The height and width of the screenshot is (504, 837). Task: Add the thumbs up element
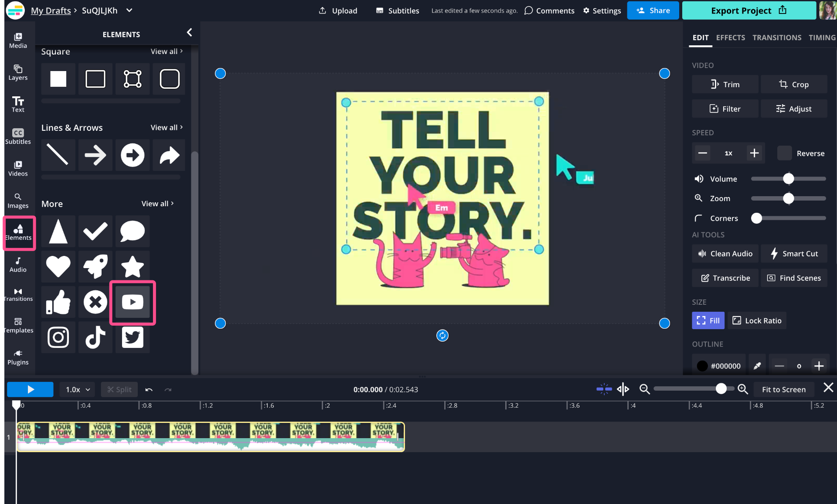click(x=58, y=302)
